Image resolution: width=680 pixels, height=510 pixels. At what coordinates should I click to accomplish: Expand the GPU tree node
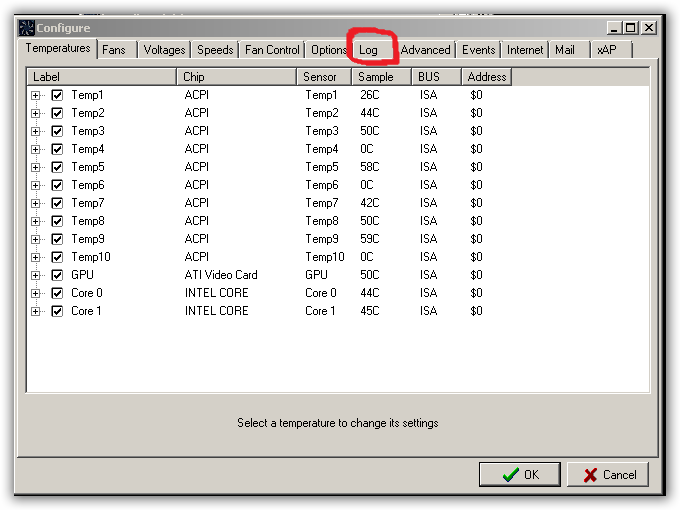(x=36, y=275)
